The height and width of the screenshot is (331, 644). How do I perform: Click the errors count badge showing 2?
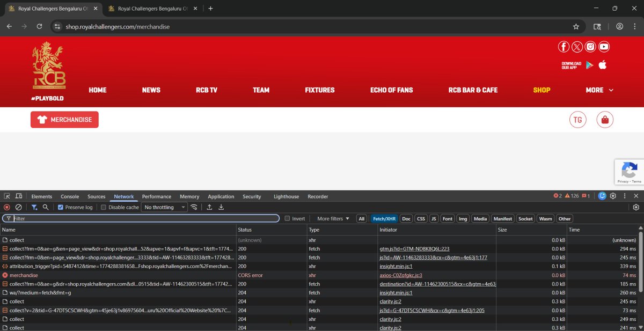pos(558,196)
